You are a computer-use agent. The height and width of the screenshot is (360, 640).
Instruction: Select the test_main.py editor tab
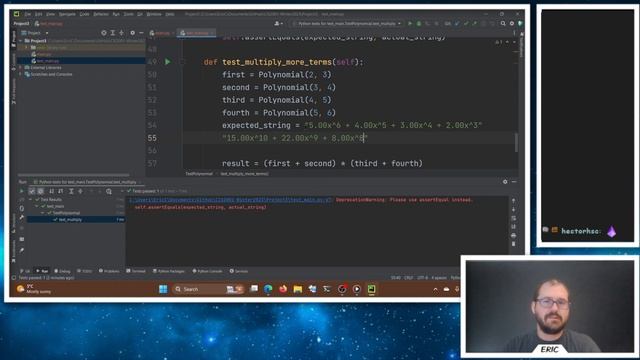pyautogui.click(x=197, y=33)
